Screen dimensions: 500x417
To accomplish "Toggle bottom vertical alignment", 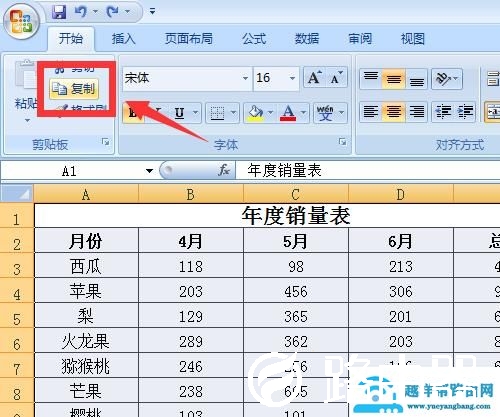I will [417, 79].
